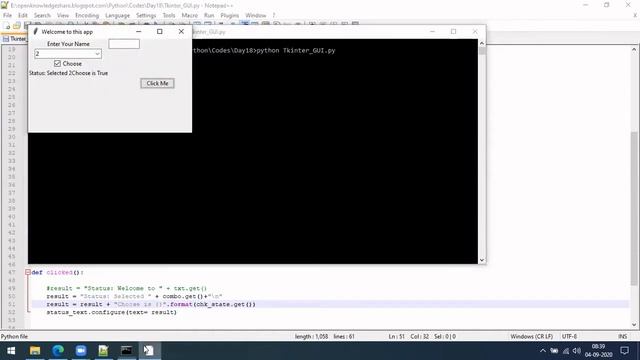Screen dimensions: 640x360
Task: Launch Microsoft Edge from the taskbar
Action: (58, 351)
